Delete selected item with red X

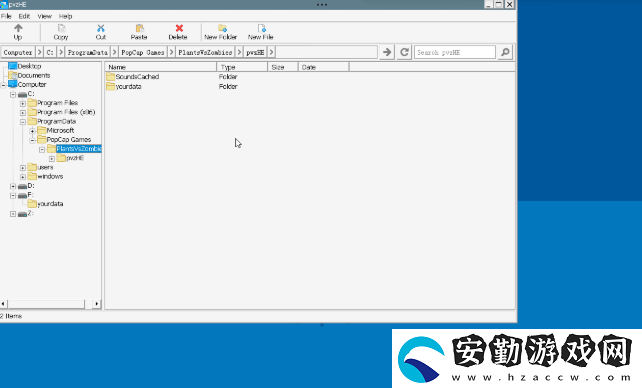(178, 32)
